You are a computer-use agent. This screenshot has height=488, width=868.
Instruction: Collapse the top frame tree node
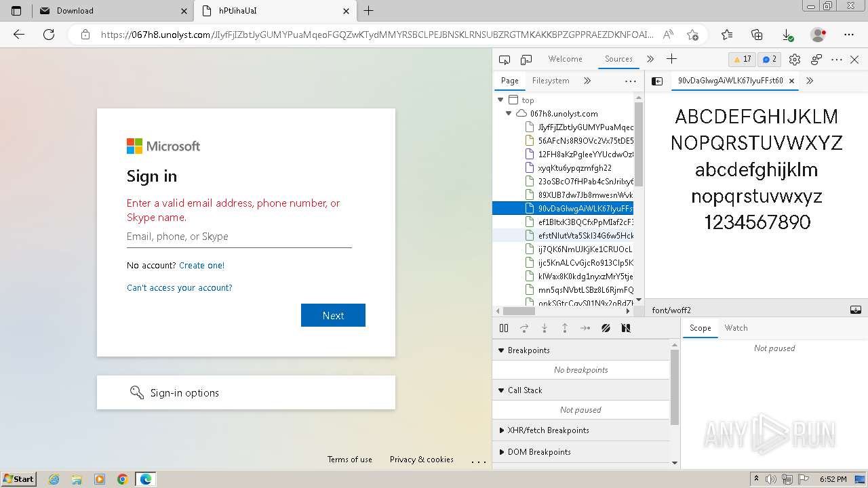click(500, 100)
